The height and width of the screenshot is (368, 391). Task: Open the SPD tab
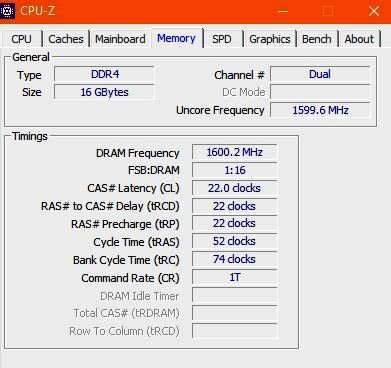222,39
